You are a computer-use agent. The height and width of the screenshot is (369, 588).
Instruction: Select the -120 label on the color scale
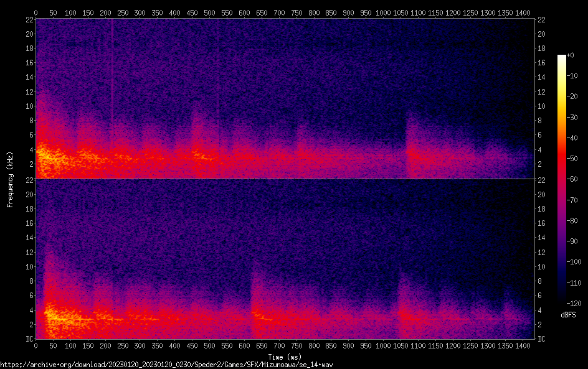click(x=573, y=304)
